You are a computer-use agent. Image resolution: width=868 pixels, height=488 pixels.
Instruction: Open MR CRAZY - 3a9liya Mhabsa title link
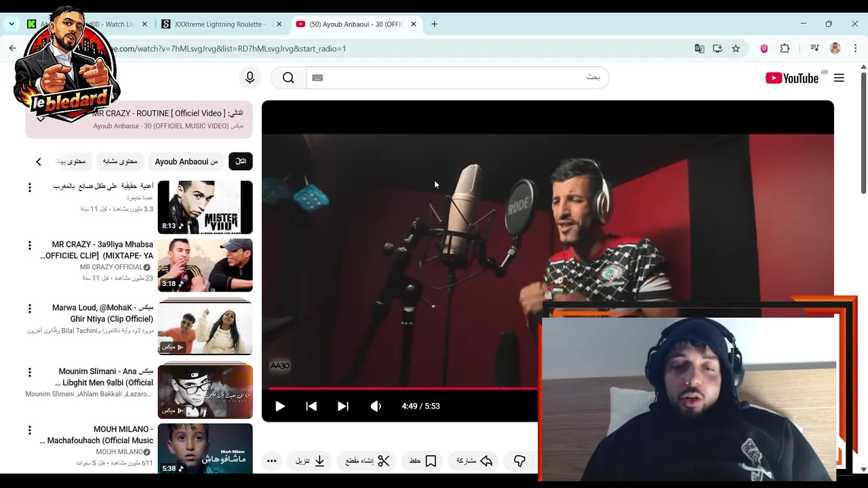(x=96, y=250)
